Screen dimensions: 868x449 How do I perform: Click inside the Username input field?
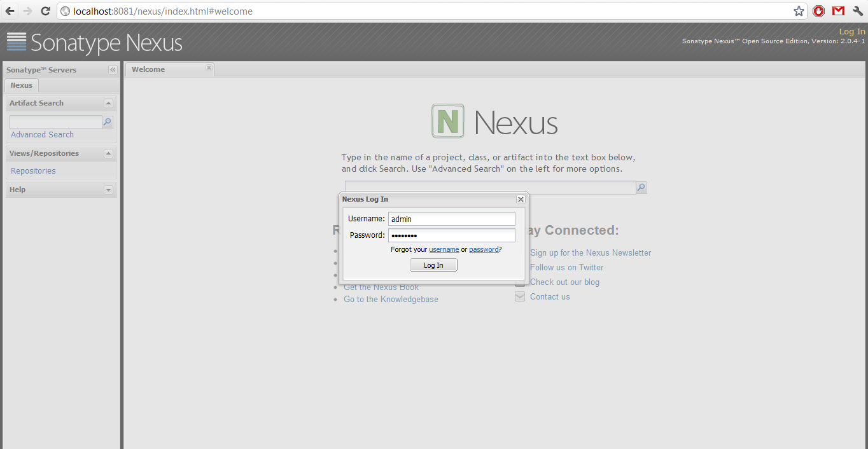451,219
